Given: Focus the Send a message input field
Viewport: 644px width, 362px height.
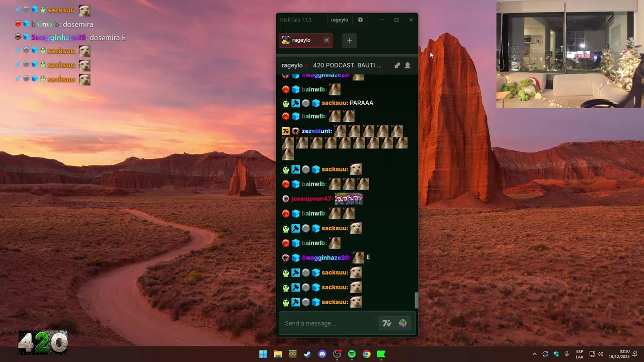Looking at the screenshot, I should coord(327,323).
